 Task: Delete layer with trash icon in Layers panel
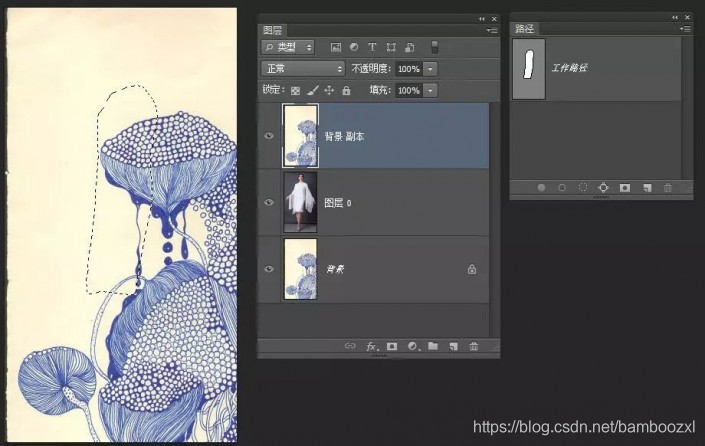point(474,346)
